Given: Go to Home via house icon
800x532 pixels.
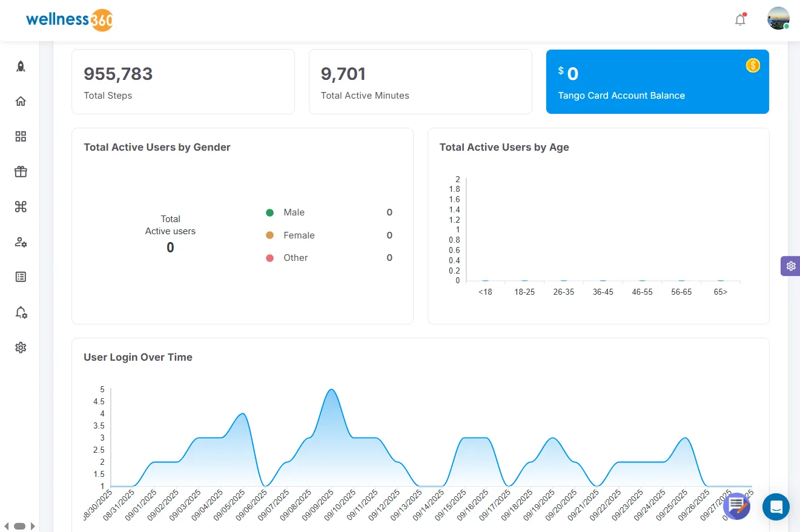Looking at the screenshot, I should 21,101.
